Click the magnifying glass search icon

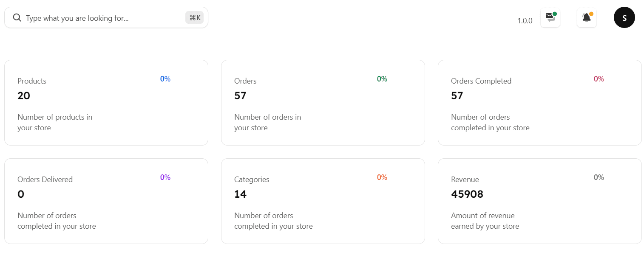(x=17, y=18)
